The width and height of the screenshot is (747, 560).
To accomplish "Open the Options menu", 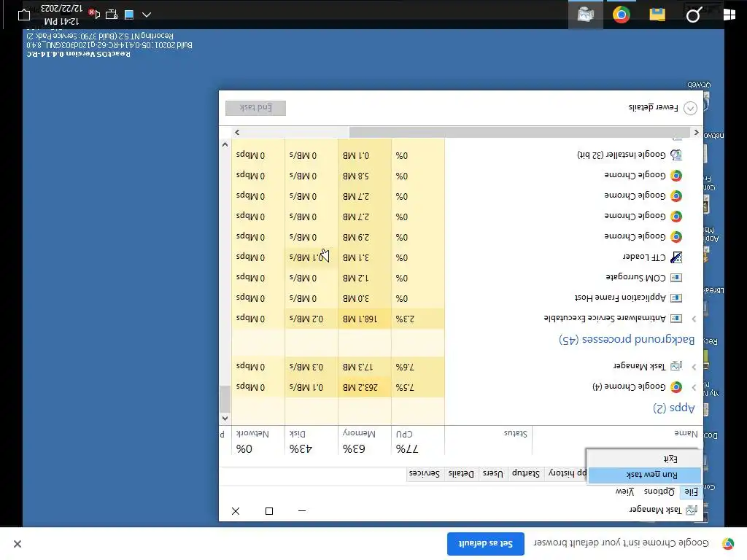I will pyautogui.click(x=659, y=491).
